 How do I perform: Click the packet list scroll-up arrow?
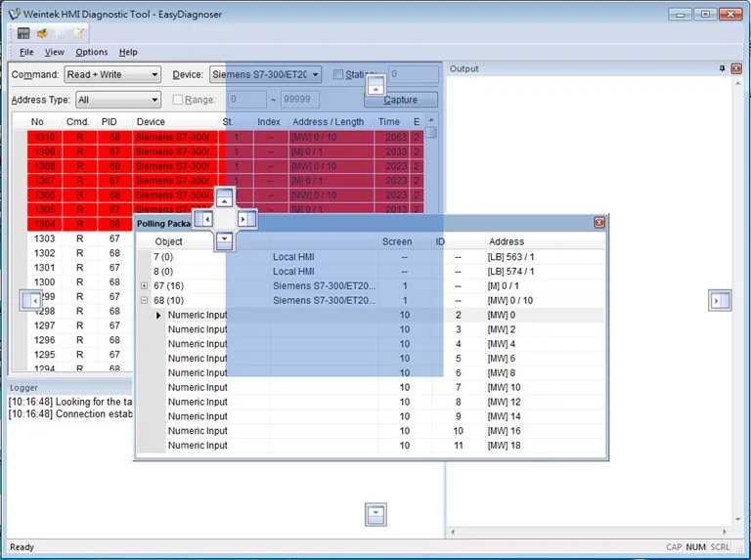pos(431,120)
